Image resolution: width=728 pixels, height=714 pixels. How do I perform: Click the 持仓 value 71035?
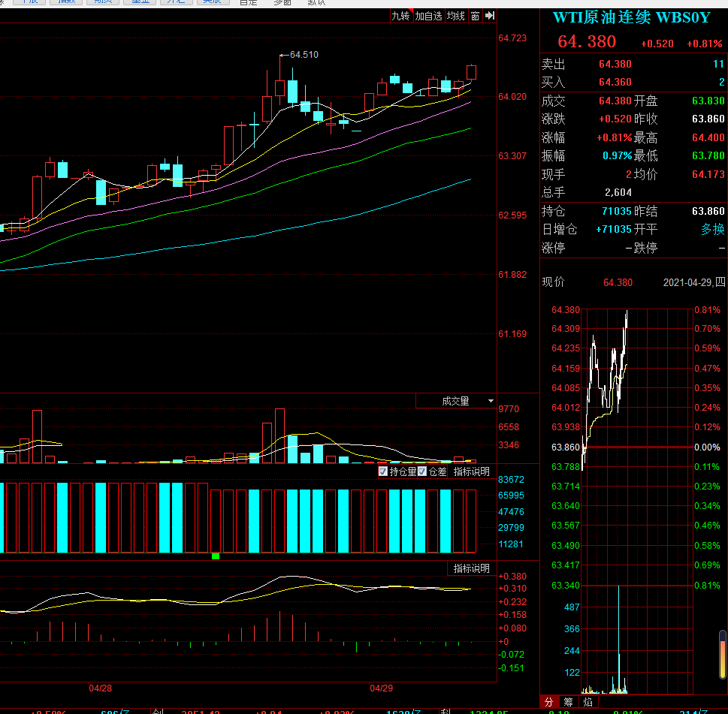tap(617, 211)
